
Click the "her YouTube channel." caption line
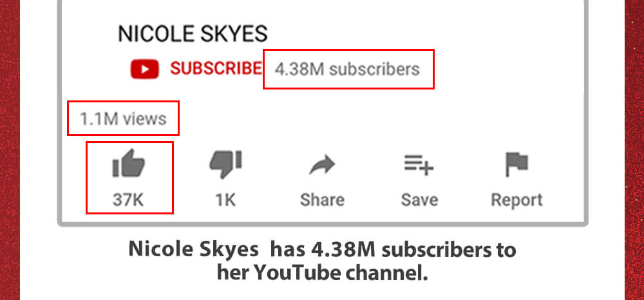coord(323,274)
